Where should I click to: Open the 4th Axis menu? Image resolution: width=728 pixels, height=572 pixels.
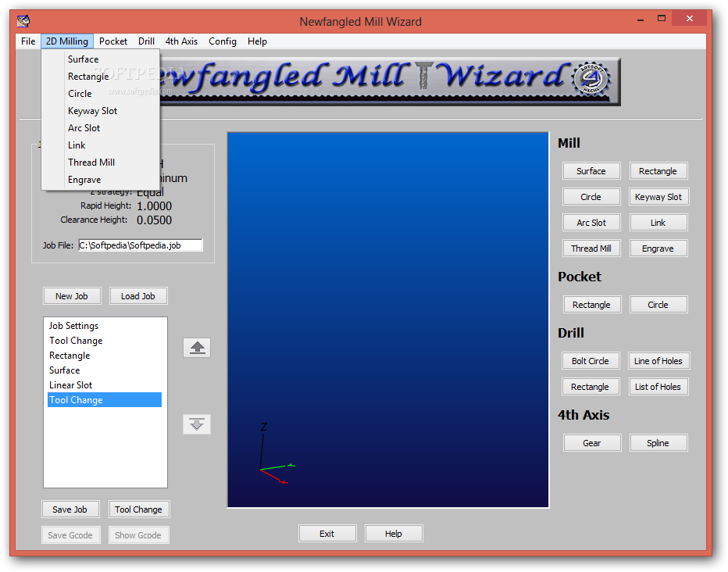pos(181,41)
